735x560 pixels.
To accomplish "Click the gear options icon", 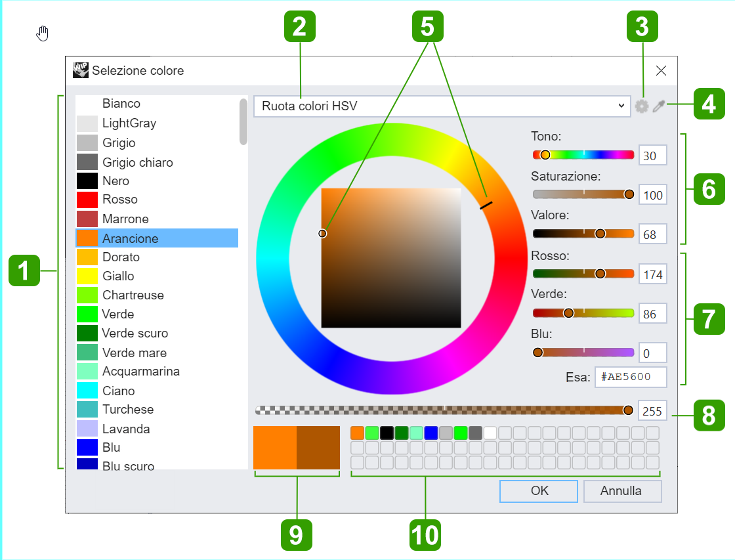I will (642, 106).
